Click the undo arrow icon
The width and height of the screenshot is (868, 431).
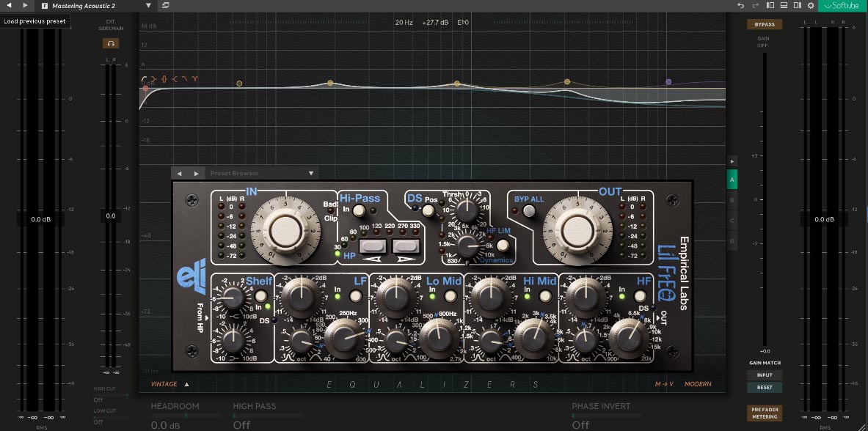click(x=741, y=5)
